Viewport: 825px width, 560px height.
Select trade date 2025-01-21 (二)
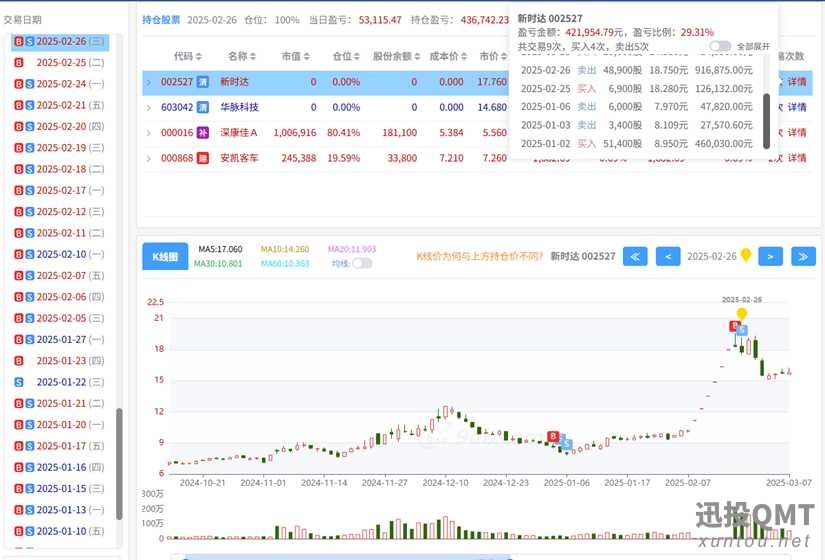[70, 404]
